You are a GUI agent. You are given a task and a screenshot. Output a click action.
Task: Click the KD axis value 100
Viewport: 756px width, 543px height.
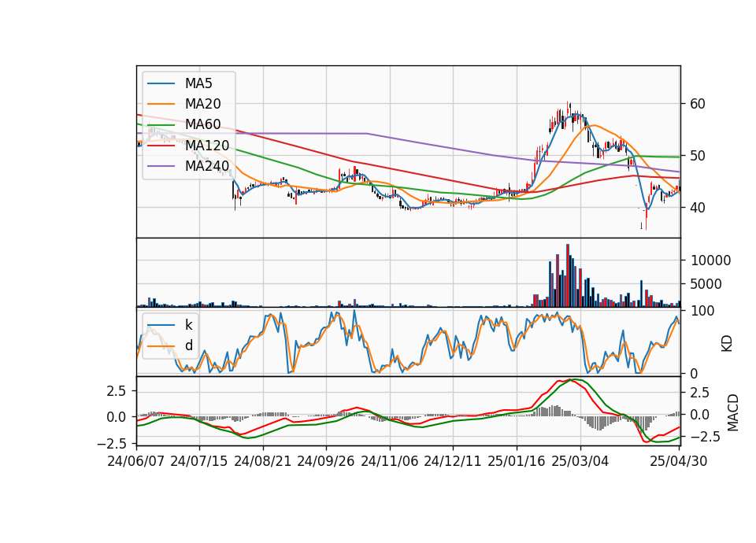coord(702,311)
